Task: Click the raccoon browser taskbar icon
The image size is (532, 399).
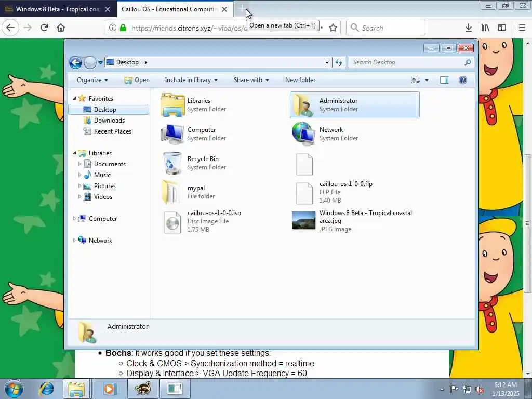Action: (x=142, y=389)
